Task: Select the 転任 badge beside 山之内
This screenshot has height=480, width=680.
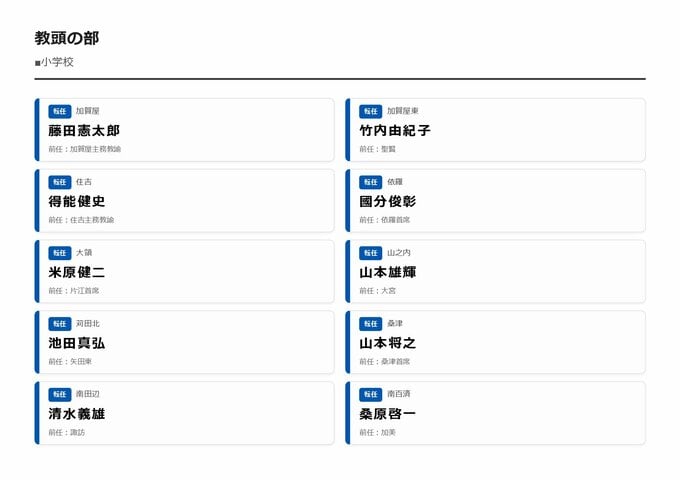Action: point(370,253)
